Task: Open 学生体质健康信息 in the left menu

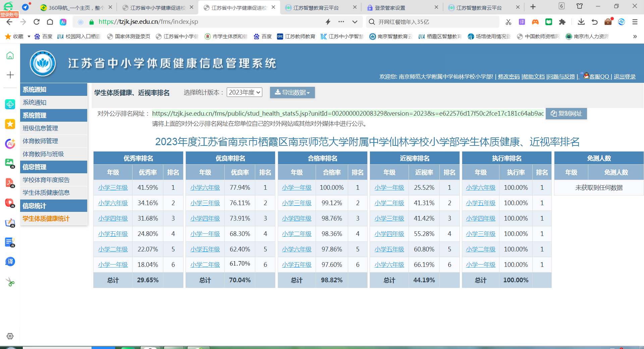Action: (x=54, y=192)
